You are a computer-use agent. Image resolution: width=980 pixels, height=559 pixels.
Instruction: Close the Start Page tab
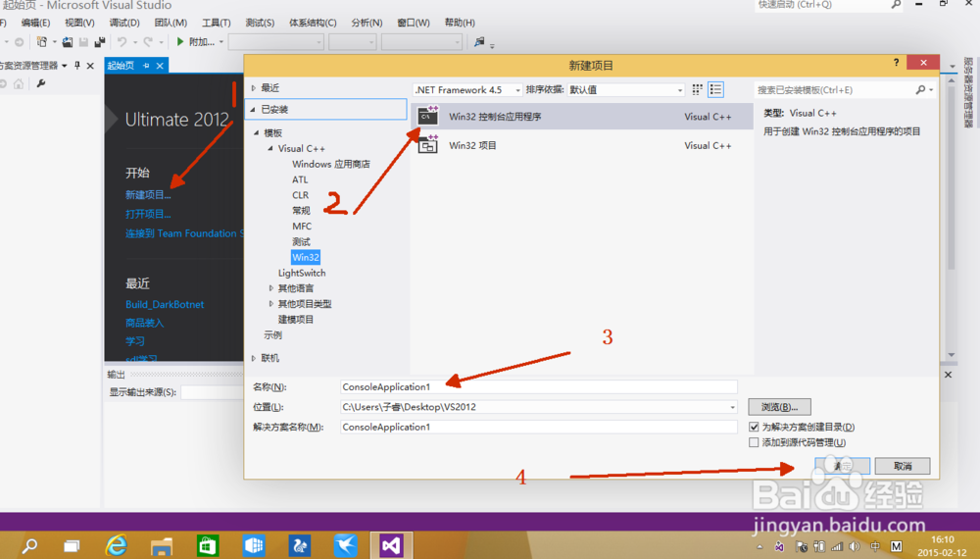coord(160,65)
